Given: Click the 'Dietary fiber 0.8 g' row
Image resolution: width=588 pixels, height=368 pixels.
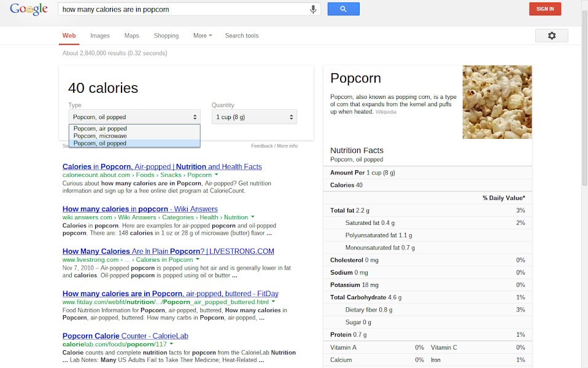Looking at the screenshot, I should 428,310.
